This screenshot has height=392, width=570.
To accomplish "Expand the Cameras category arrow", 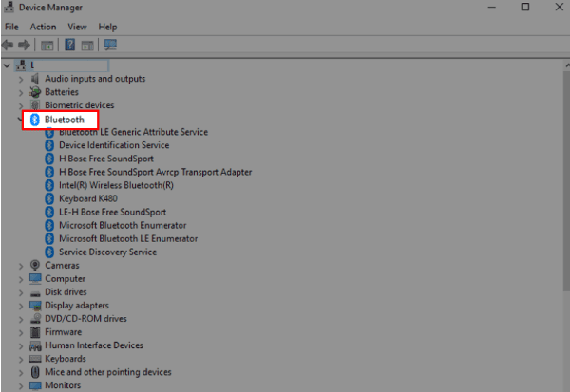I will (21, 266).
